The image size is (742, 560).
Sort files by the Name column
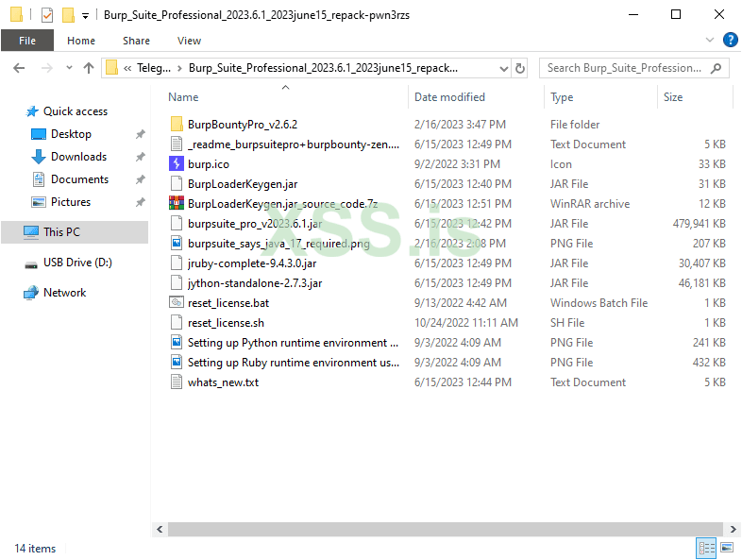point(183,97)
